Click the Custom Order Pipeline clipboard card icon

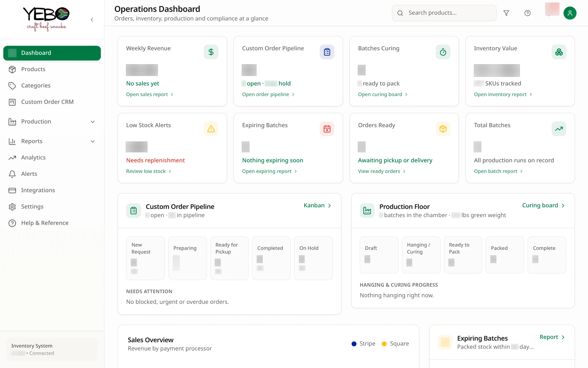click(327, 52)
